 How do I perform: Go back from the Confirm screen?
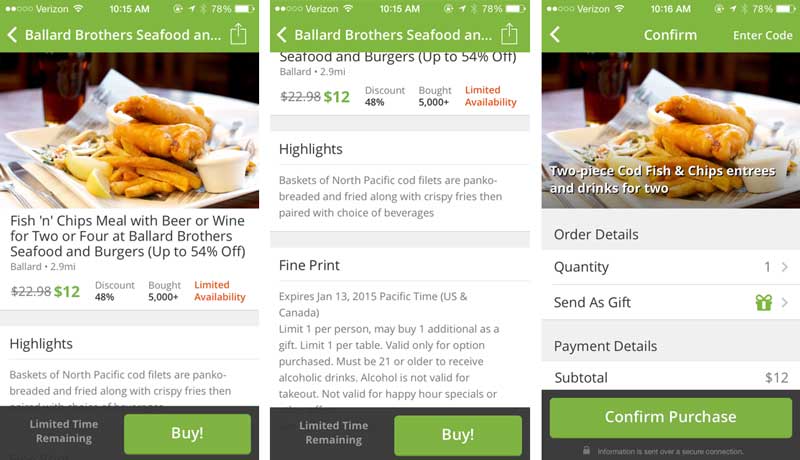[555, 35]
